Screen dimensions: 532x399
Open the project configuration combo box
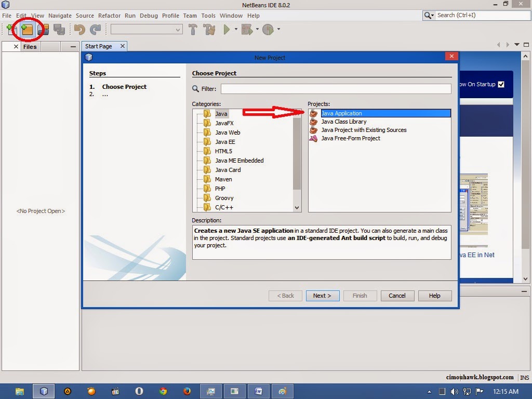click(147, 30)
